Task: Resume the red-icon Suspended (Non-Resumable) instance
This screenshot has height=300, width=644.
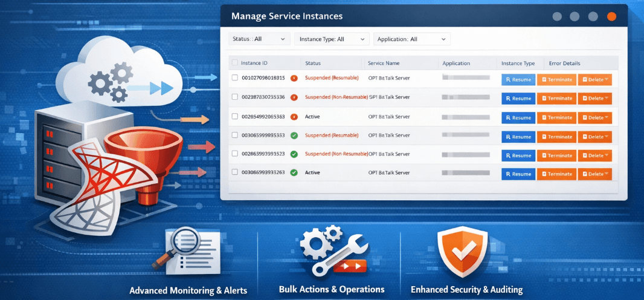Action: click(518, 99)
